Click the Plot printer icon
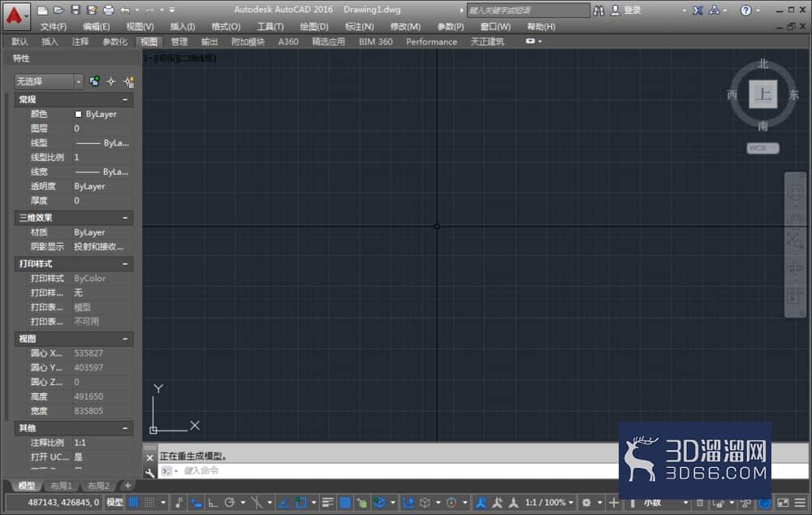The image size is (812, 515). tap(108, 10)
